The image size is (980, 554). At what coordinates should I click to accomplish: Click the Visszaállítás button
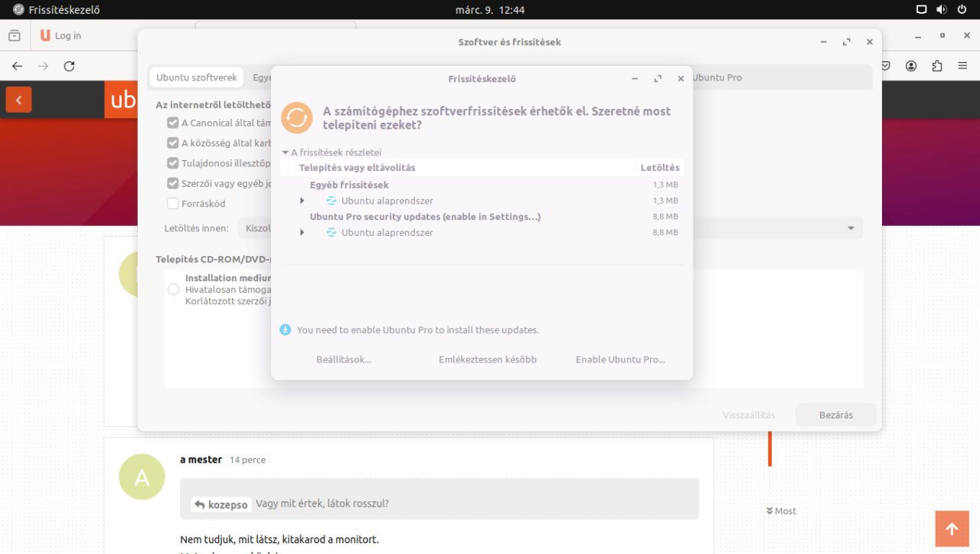click(x=749, y=415)
